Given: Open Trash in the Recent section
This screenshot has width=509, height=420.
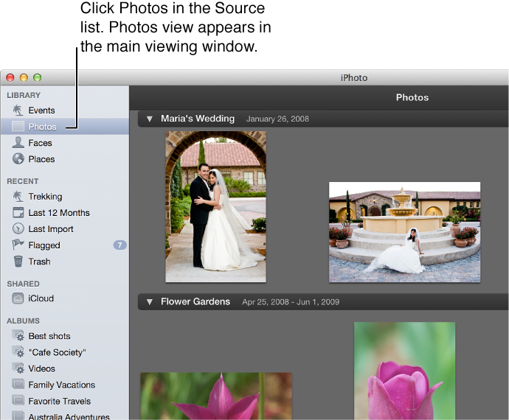Looking at the screenshot, I should point(65,262).
